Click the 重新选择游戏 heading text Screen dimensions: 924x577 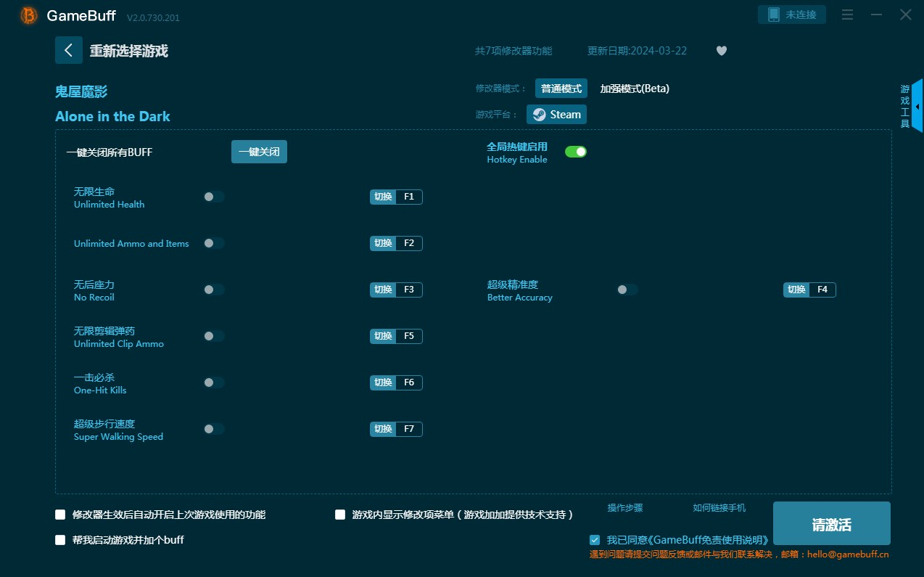point(129,51)
